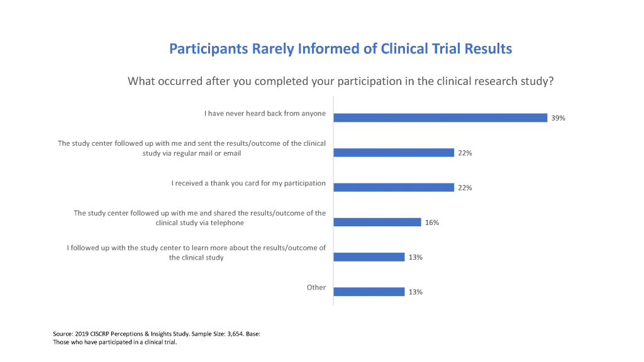Image resolution: width=644 pixels, height=362 pixels.
Task: Click the "I have never heard back" label
Action: point(265,114)
